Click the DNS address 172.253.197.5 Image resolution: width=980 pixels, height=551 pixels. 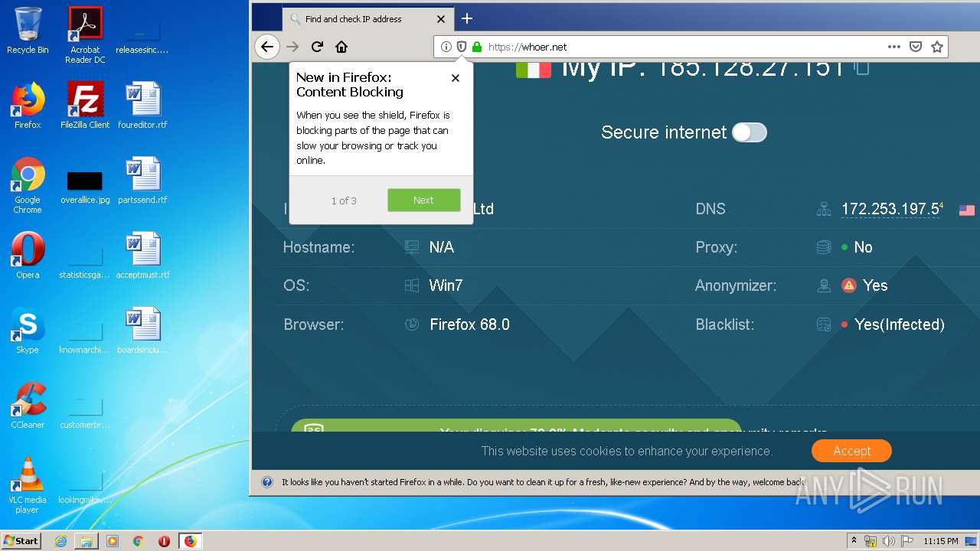pos(890,209)
